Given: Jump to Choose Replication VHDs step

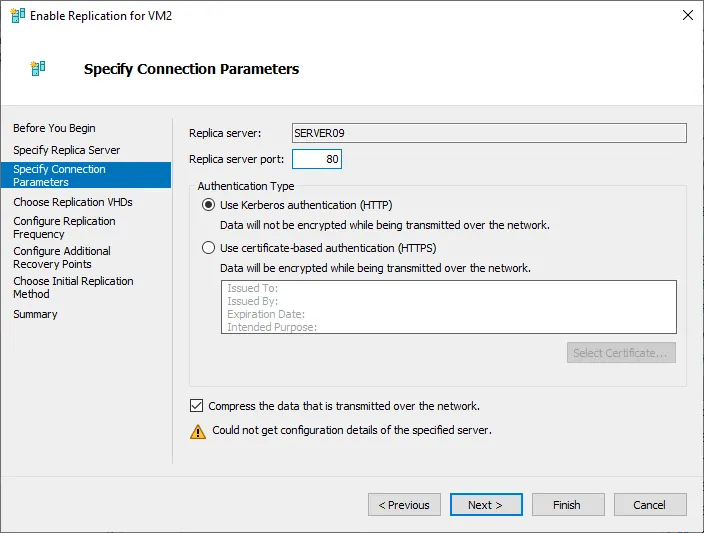Looking at the screenshot, I should (72, 202).
